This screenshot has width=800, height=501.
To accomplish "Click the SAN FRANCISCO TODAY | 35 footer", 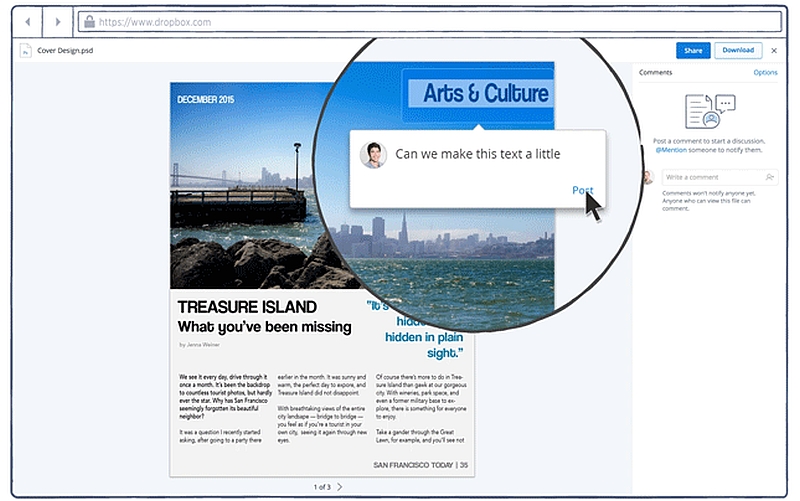I will tap(420, 465).
